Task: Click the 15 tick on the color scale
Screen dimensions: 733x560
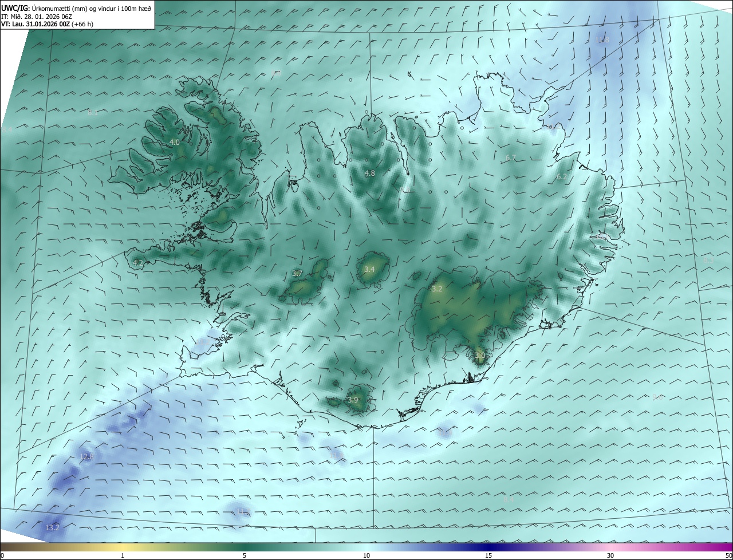Action: (488, 555)
